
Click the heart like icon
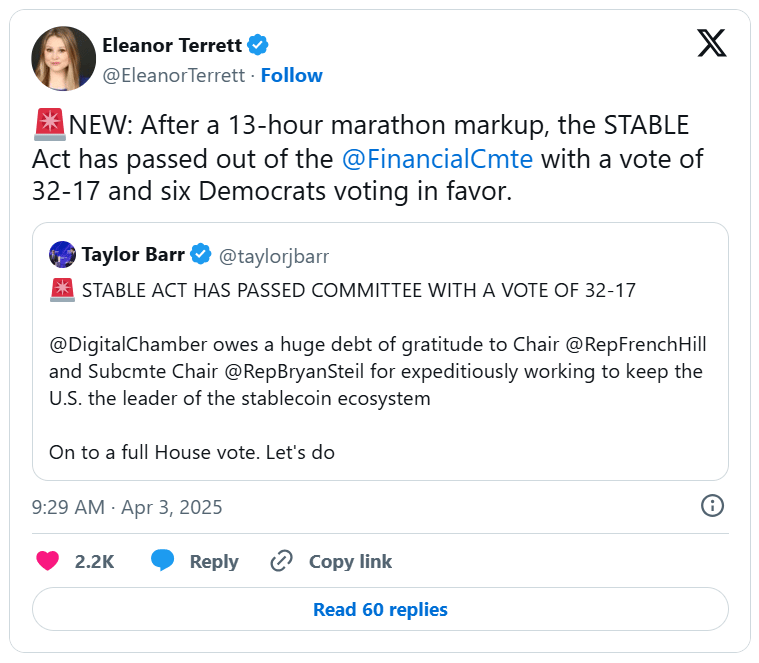click(x=47, y=561)
